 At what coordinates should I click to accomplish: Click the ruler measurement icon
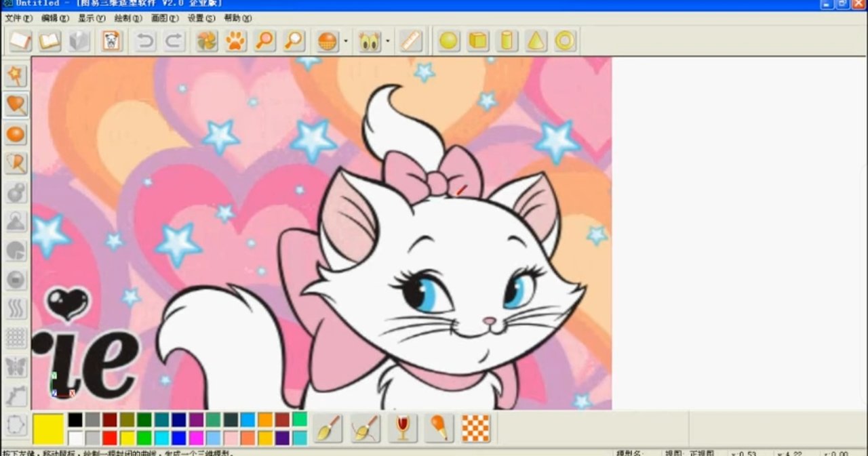click(x=410, y=41)
